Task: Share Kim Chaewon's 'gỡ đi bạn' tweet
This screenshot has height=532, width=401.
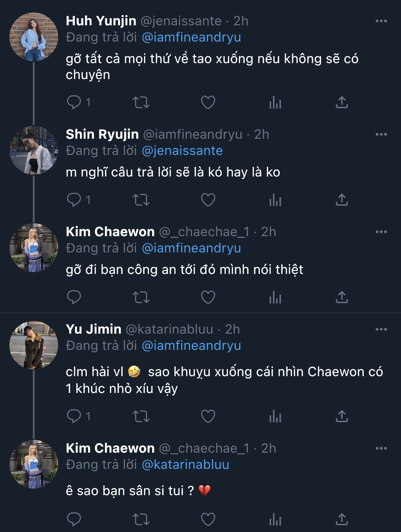Action: [342, 297]
